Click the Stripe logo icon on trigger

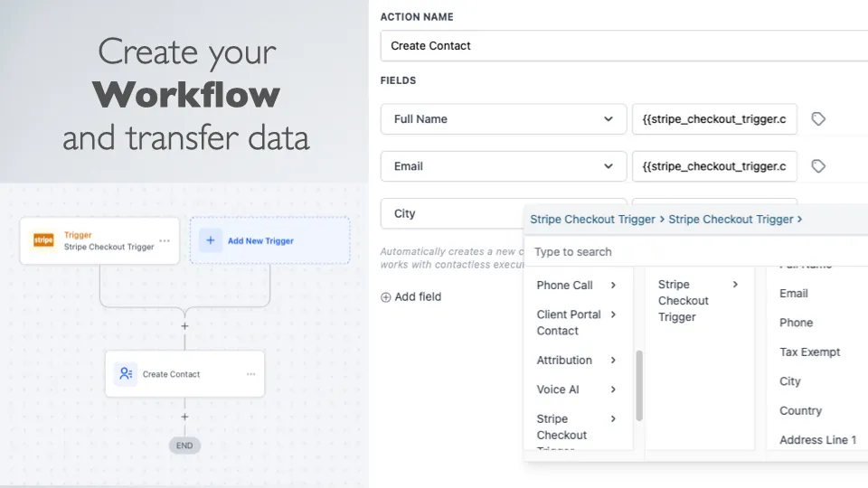point(43,240)
